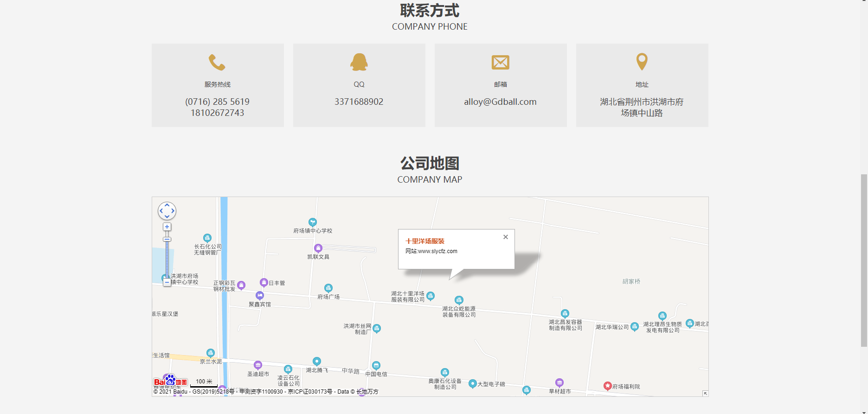868x414 pixels.
Task: Click the address location pin icon
Action: click(642, 61)
